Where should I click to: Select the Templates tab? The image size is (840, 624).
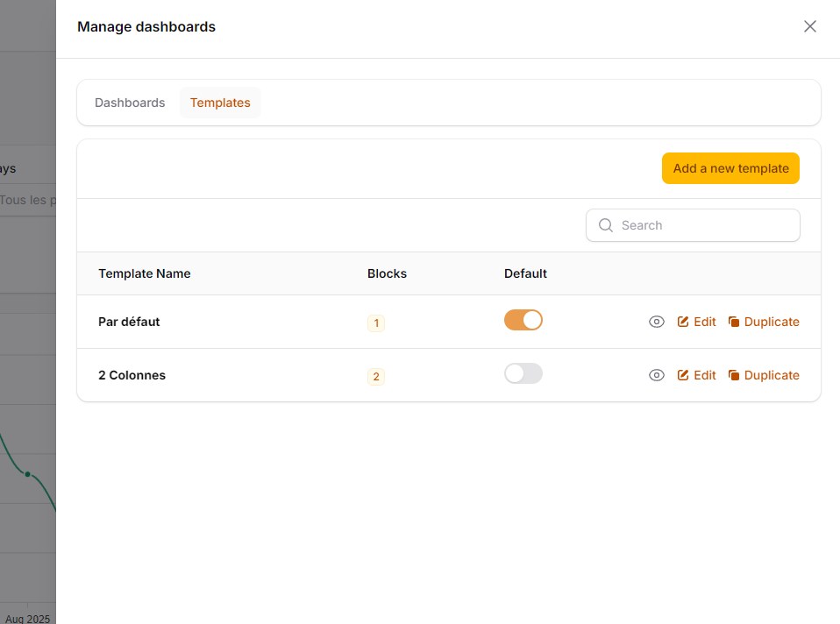[220, 103]
